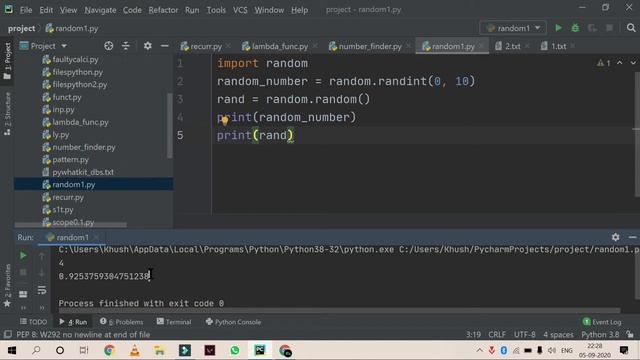Open Run panel settings gear

point(616,237)
